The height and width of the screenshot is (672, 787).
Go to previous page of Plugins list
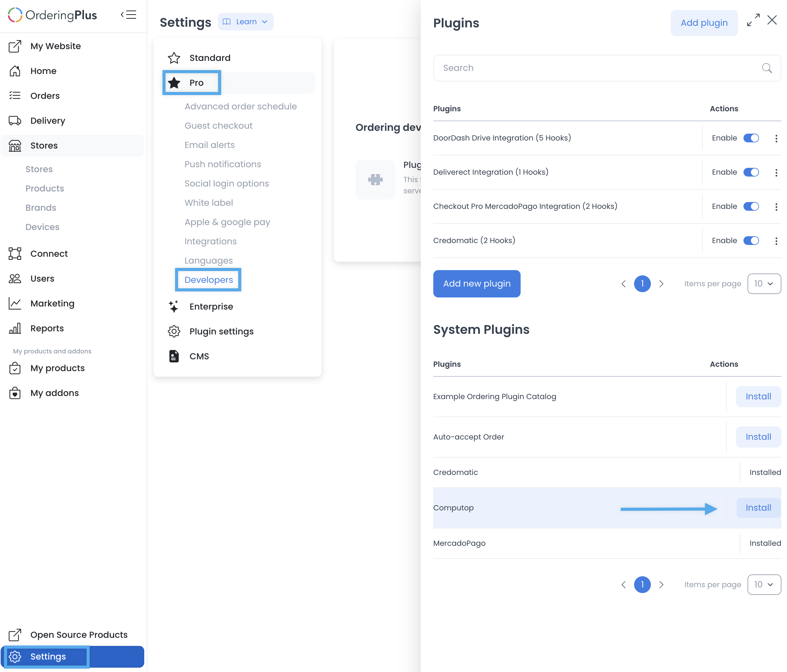pyautogui.click(x=624, y=284)
